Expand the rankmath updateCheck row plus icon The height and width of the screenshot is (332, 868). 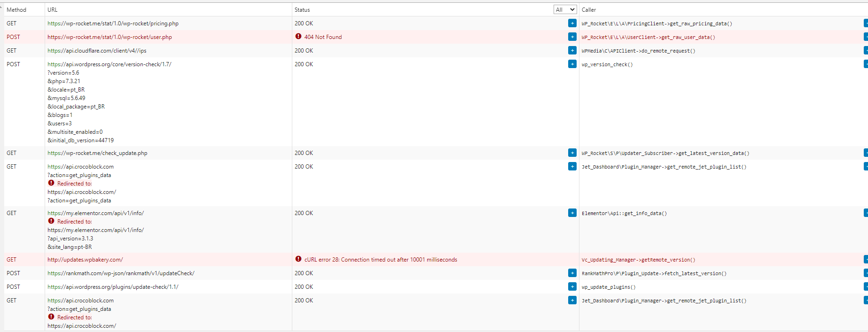click(572, 273)
